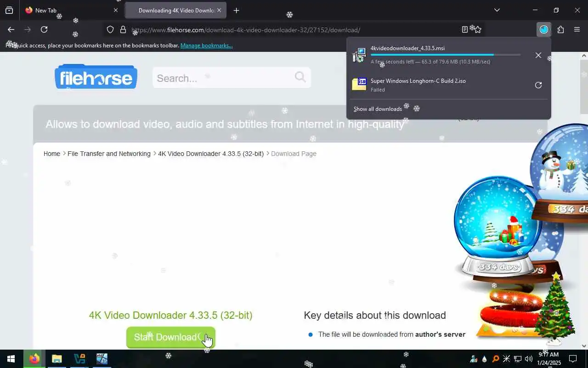Click the orange magnifier tray icon
Image resolution: width=588 pixels, height=368 pixels.
[496, 359]
